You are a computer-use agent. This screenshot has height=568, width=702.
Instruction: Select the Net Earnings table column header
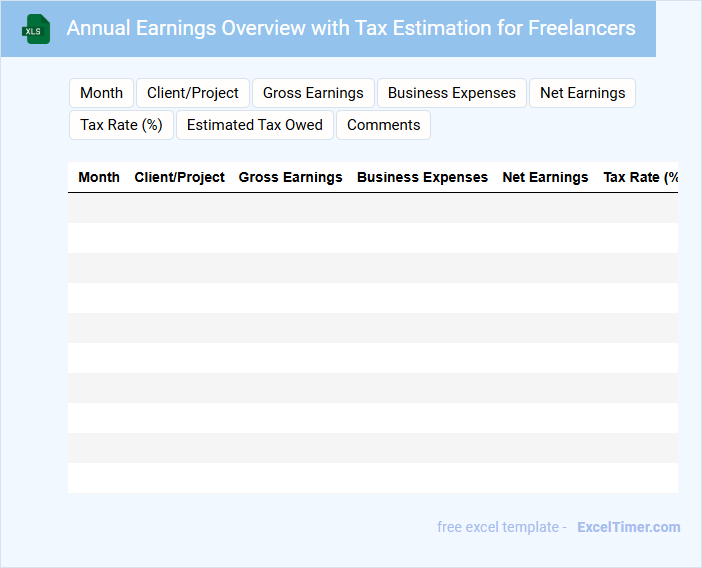click(x=545, y=177)
